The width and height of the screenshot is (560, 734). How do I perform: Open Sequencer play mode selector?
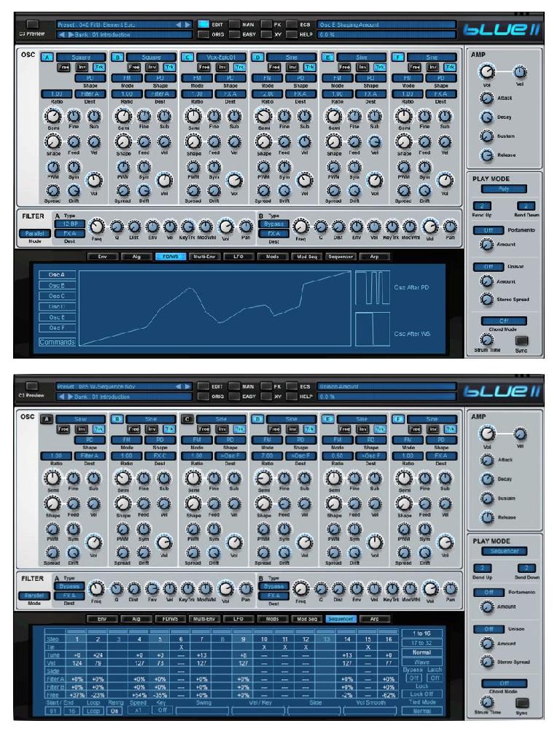pyautogui.click(x=504, y=552)
